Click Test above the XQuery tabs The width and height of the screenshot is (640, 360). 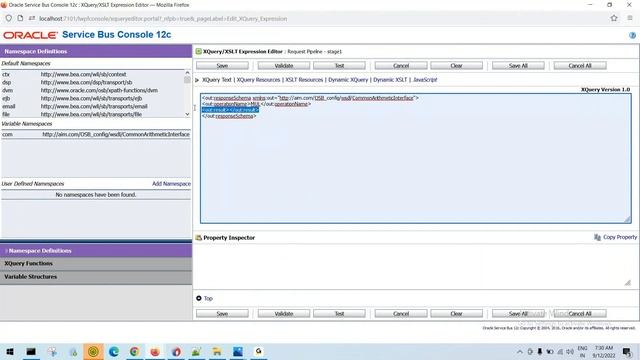(339, 66)
